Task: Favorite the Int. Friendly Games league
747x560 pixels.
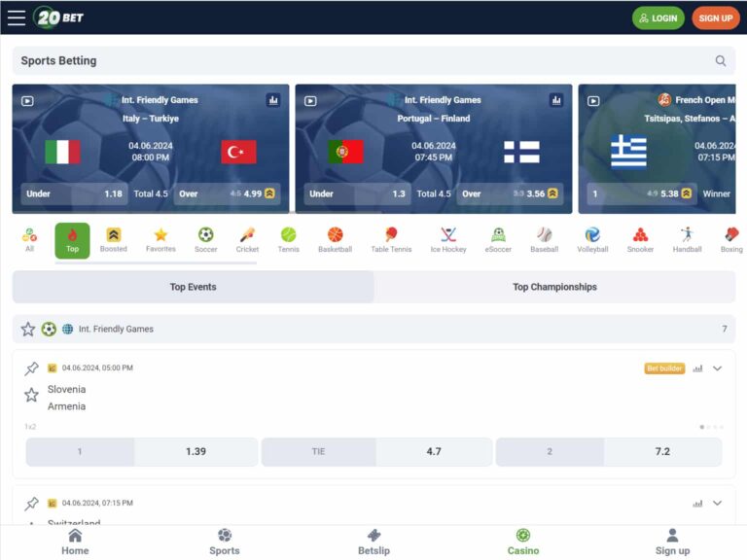Action: pos(28,329)
